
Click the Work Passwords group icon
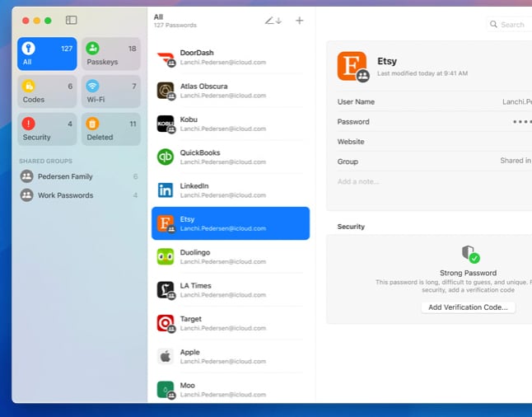coord(27,195)
